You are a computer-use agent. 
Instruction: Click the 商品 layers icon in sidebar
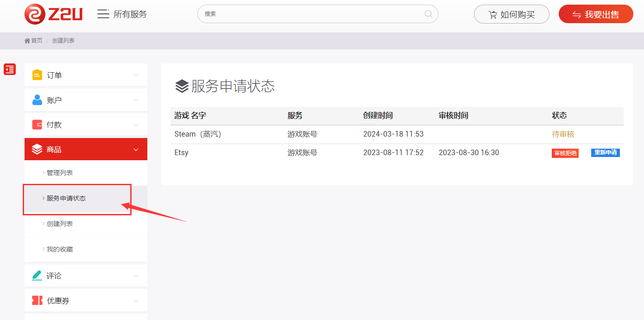point(37,150)
